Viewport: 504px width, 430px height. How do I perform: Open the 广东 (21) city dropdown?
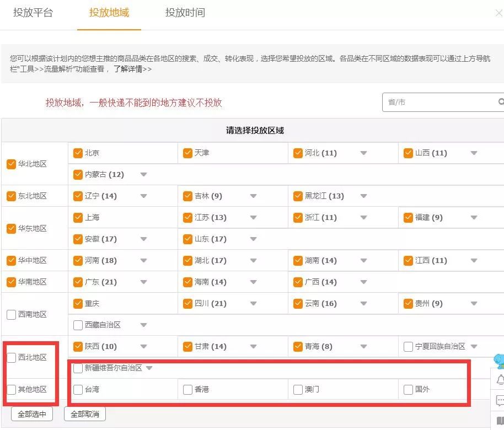tap(143, 282)
